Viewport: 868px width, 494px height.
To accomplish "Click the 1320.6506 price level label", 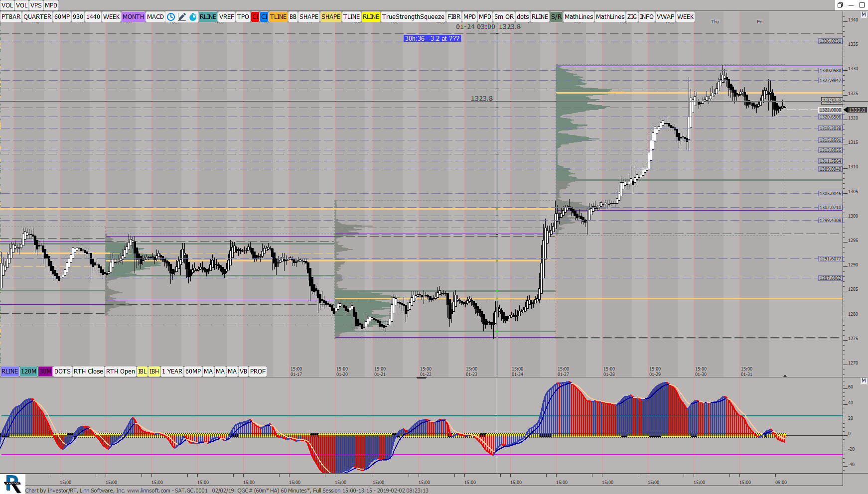I will coord(830,117).
